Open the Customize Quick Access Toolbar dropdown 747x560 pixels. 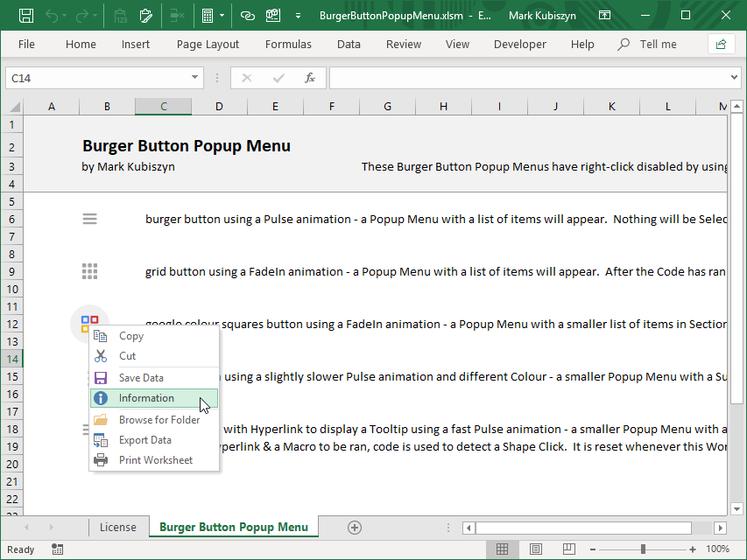point(299,16)
